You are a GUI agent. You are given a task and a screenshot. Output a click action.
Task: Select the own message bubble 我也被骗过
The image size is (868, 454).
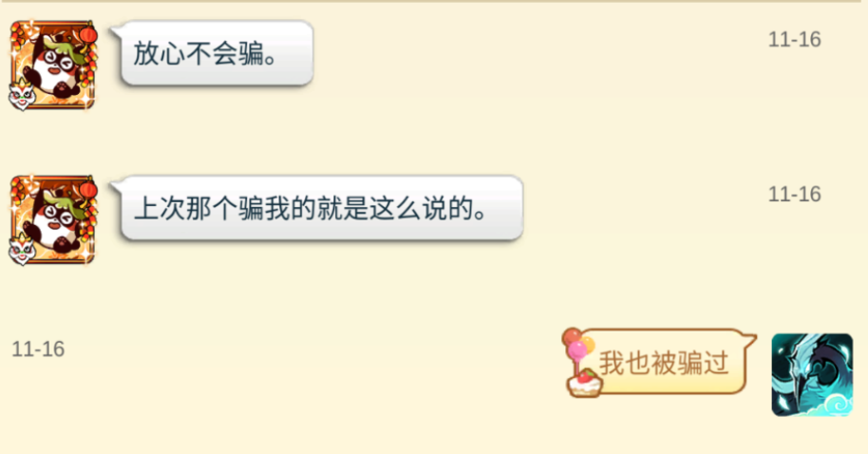pos(660,363)
